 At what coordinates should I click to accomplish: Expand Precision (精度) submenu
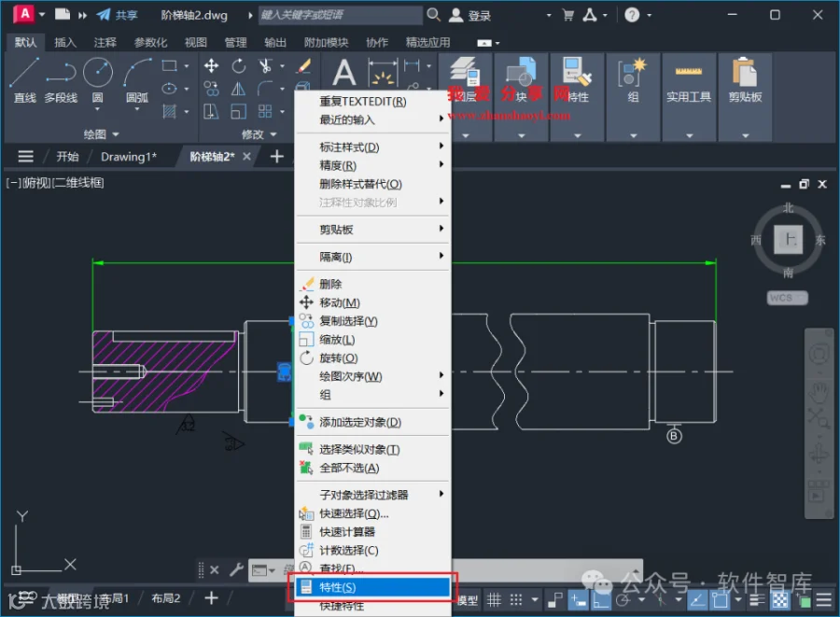372,165
